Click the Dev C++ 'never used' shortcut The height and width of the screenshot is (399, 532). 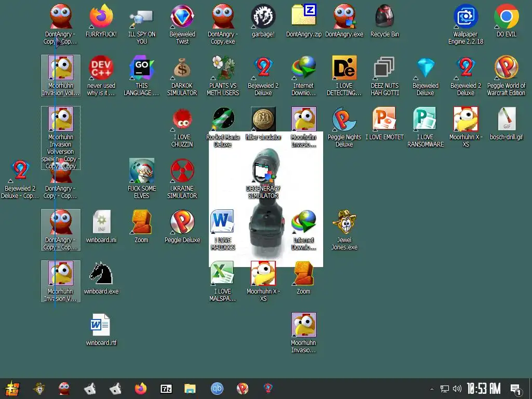click(101, 76)
